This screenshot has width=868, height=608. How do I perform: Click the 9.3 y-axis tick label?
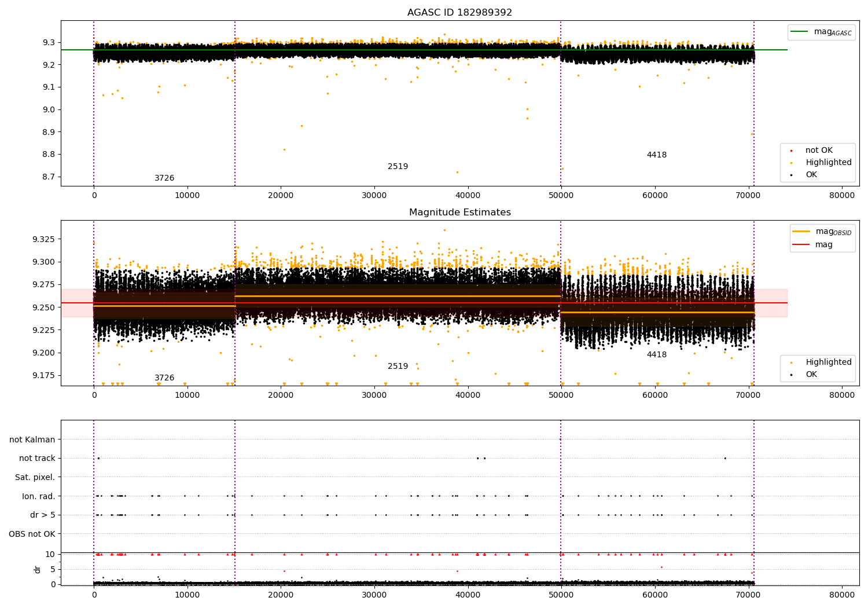(49, 43)
